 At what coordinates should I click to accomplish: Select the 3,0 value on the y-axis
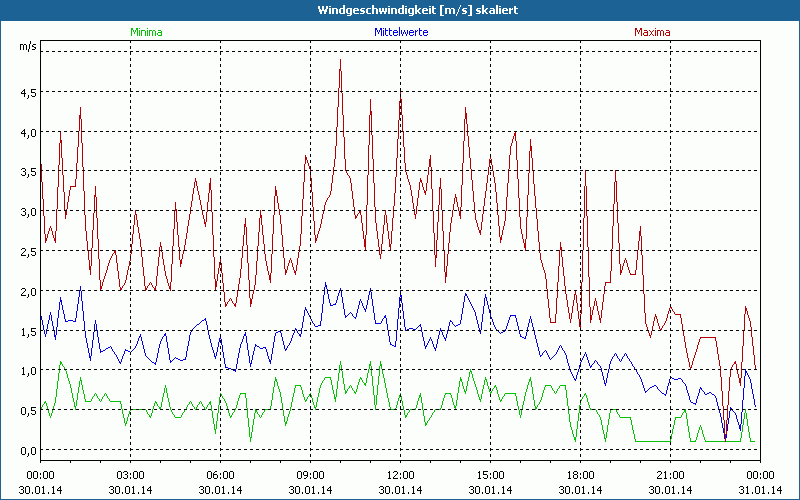coord(28,211)
